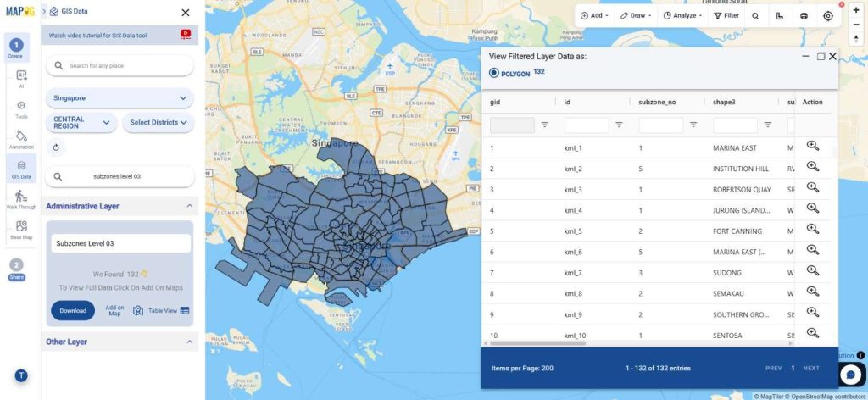Open the map search magnifier tool
The width and height of the screenshot is (868, 400).
pos(755,16)
